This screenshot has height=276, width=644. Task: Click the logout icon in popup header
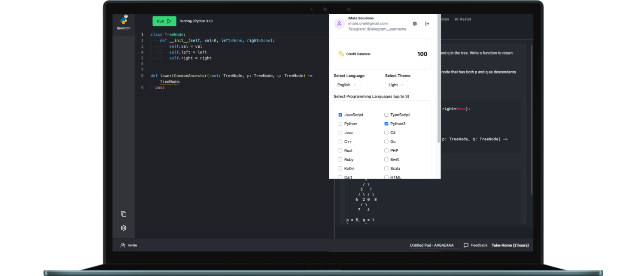[427, 24]
